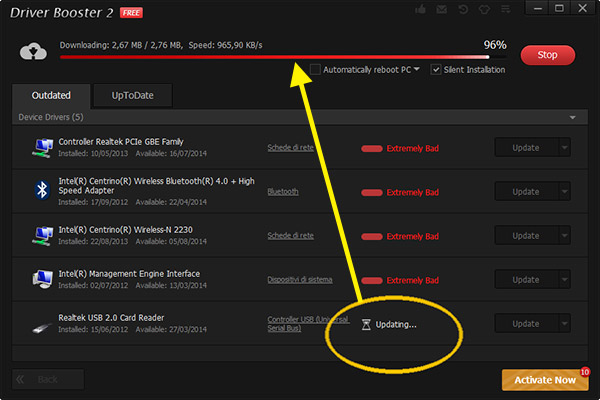Update the Intel Wireless Bluetooth driver

(527, 192)
